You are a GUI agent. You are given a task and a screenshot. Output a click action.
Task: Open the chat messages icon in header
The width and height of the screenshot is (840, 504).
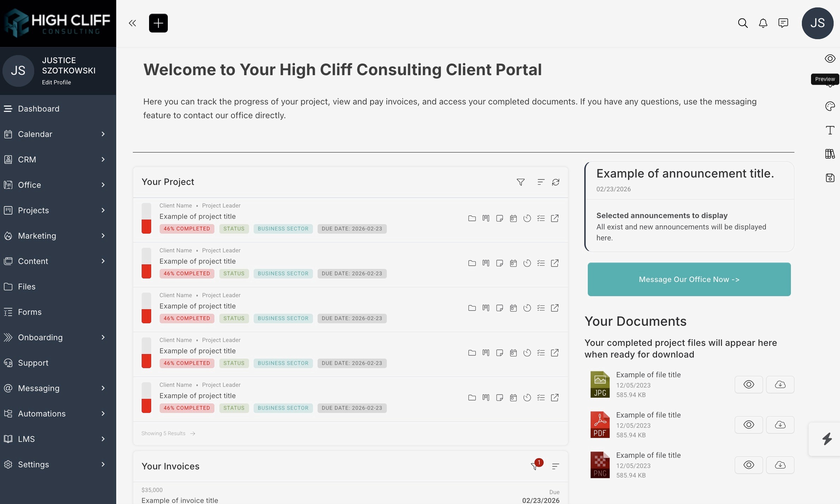coord(783,23)
